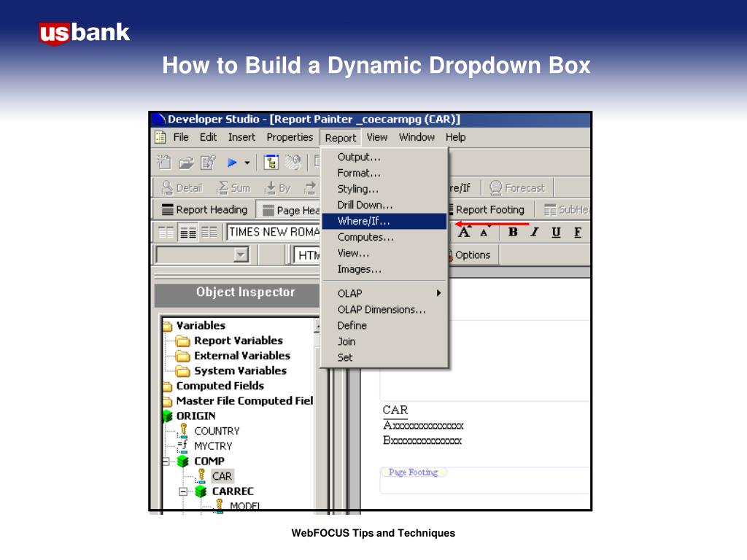Screen dimensions: 747x560
Task: Click the document icon left of File
Action: tap(160, 137)
